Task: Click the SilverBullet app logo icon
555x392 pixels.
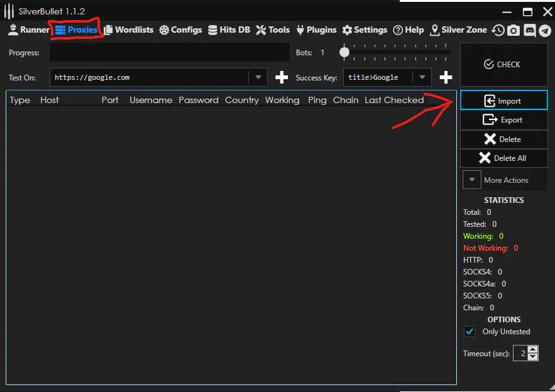Action: coord(9,11)
